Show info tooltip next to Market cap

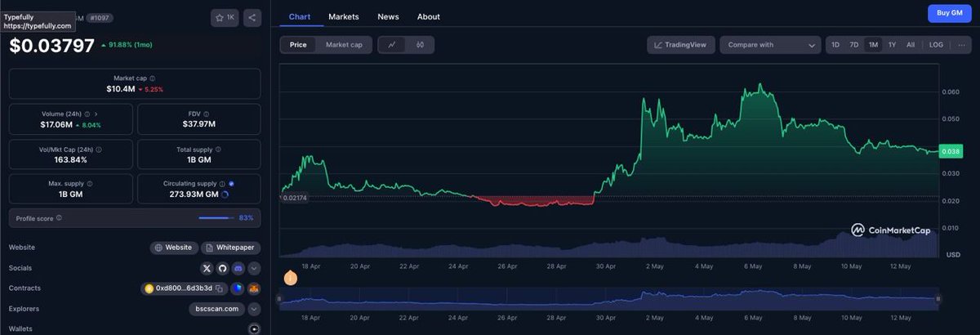(x=153, y=78)
